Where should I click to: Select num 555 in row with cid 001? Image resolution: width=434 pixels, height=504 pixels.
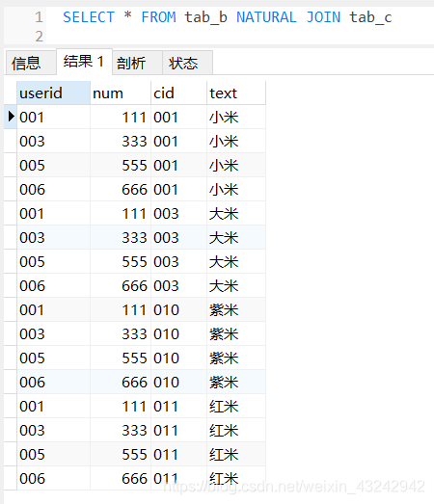coord(121,165)
